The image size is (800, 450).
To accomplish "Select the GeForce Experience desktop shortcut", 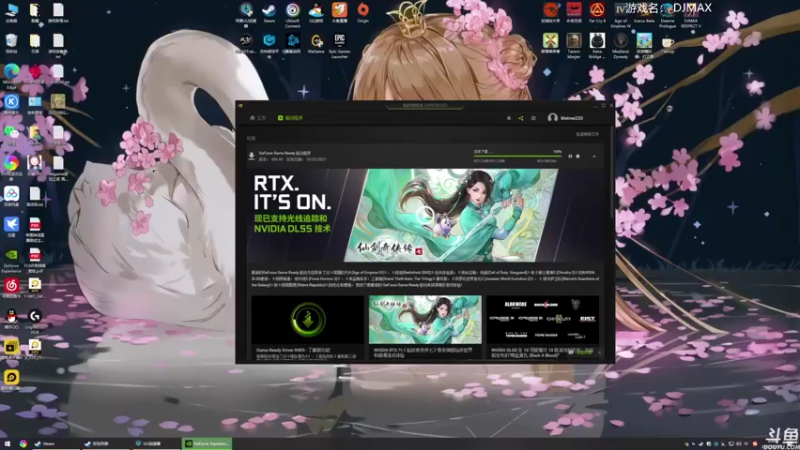I will pos(11,260).
